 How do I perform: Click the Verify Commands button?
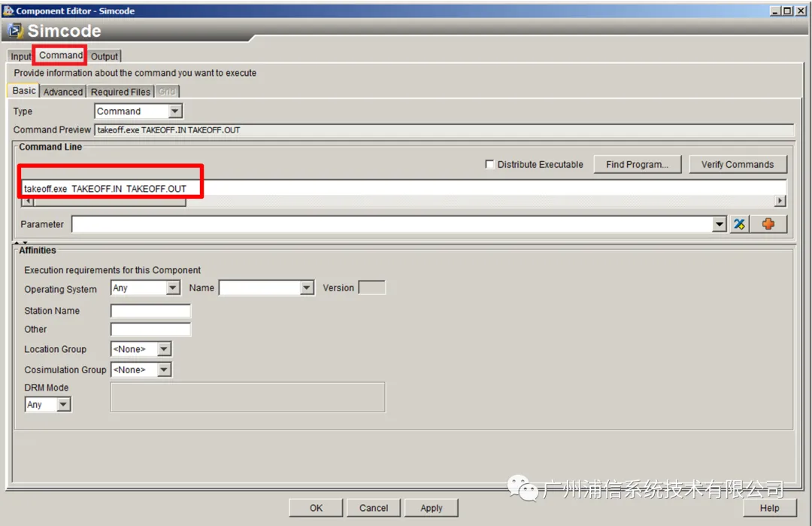coord(738,164)
